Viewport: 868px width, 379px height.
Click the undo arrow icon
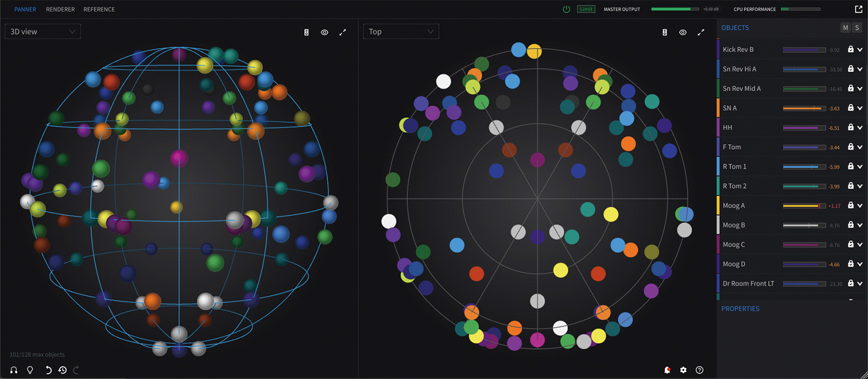pos(48,370)
